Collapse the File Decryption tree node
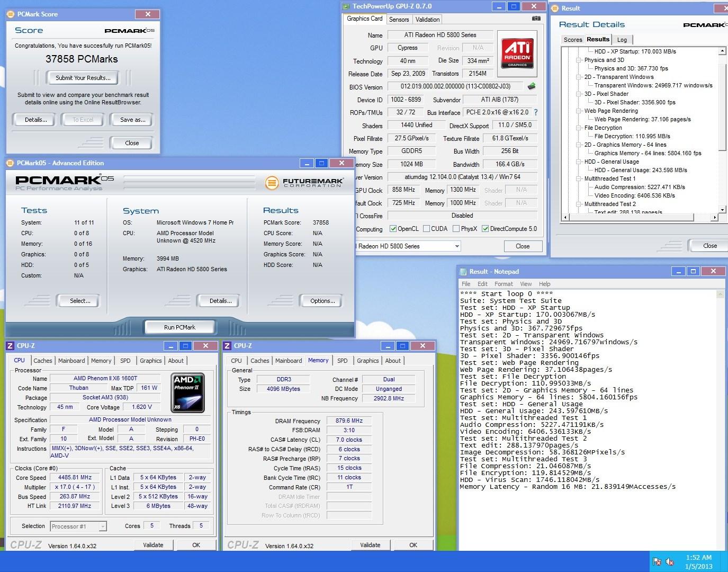 click(579, 128)
